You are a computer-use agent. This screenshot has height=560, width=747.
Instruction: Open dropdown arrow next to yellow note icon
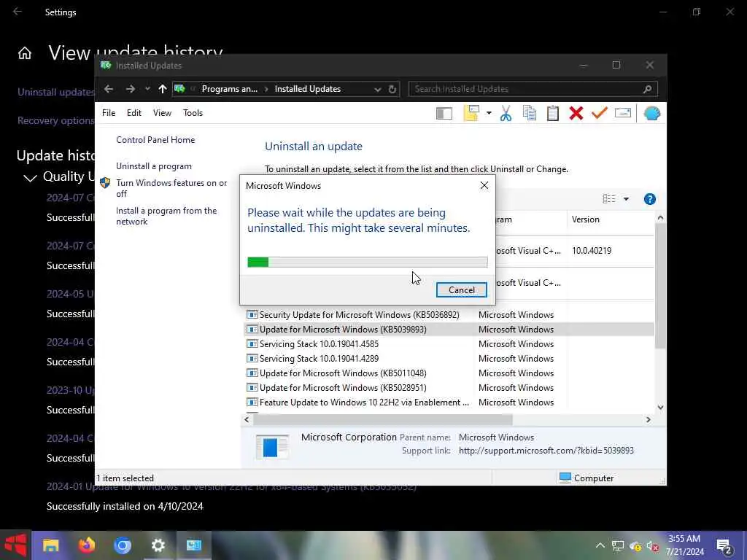click(x=489, y=113)
